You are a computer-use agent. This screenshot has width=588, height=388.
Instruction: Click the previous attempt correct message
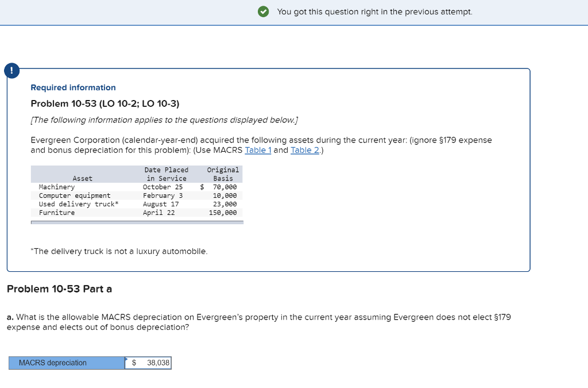pyautogui.click(x=374, y=11)
